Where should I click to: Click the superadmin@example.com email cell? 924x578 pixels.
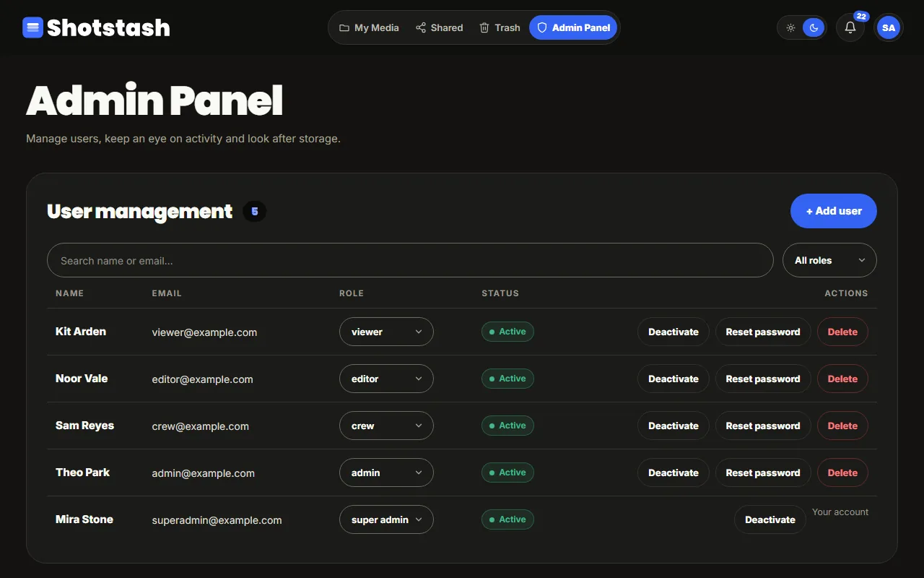[217, 520]
